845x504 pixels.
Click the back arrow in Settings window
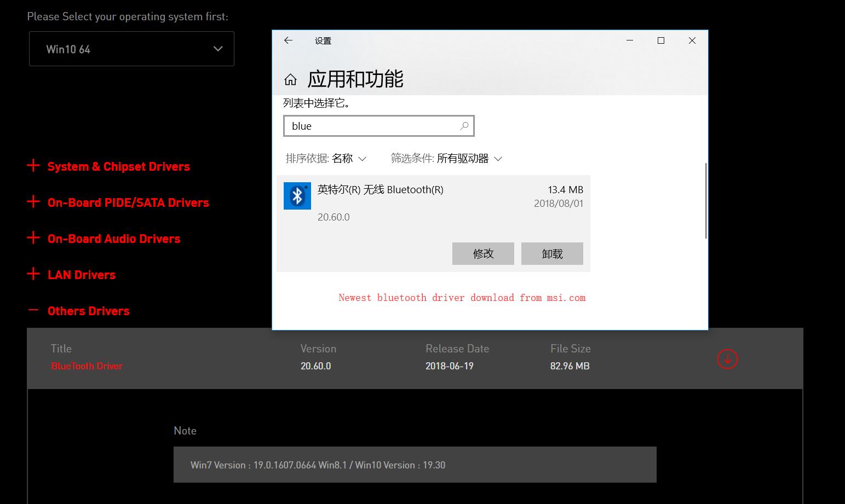pos(289,40)
